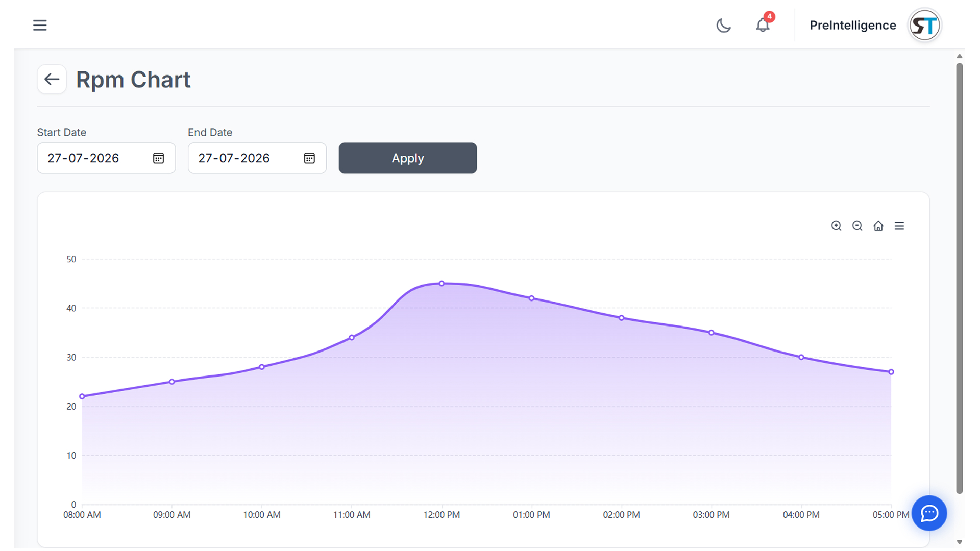The height and width of the screenshot is (551, 980).
Task: Reset chart zoom with home icon
Action: tap(878, 226)
